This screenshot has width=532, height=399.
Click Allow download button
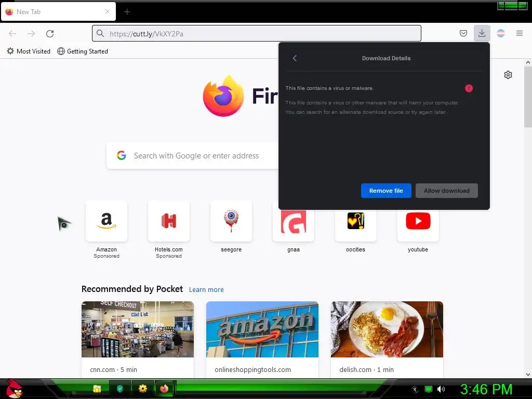(446, 191)
